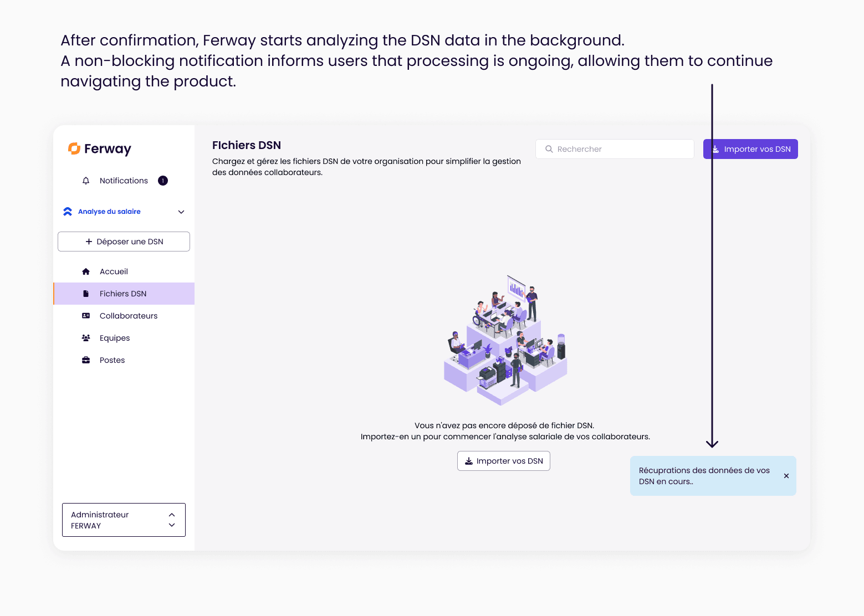Open the Notifications menu item
Screen dimensions: 864x616
click(x=124, y=181)
